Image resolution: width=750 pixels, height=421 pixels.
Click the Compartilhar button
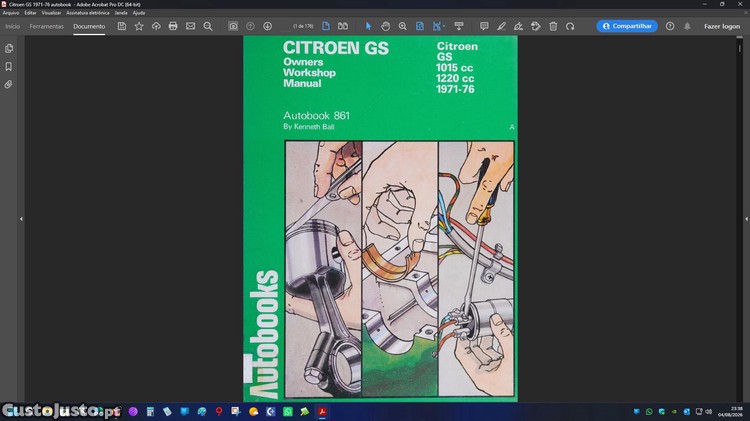pos(627,26)
